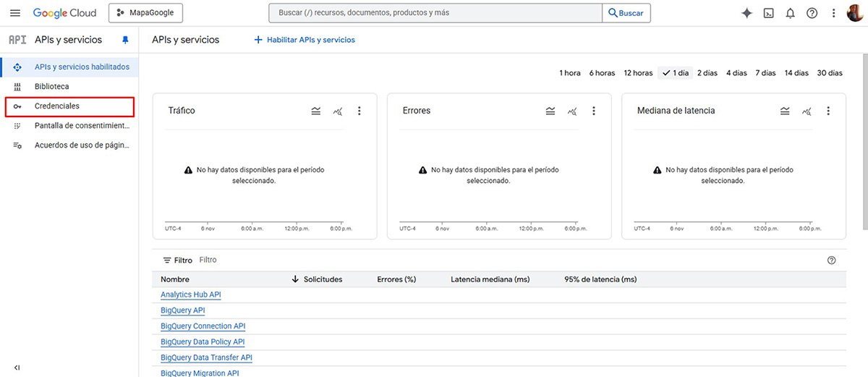Click the API logo in sidebar header
Image resolution: width=868 pixels, height=377 pixels.
17,40
